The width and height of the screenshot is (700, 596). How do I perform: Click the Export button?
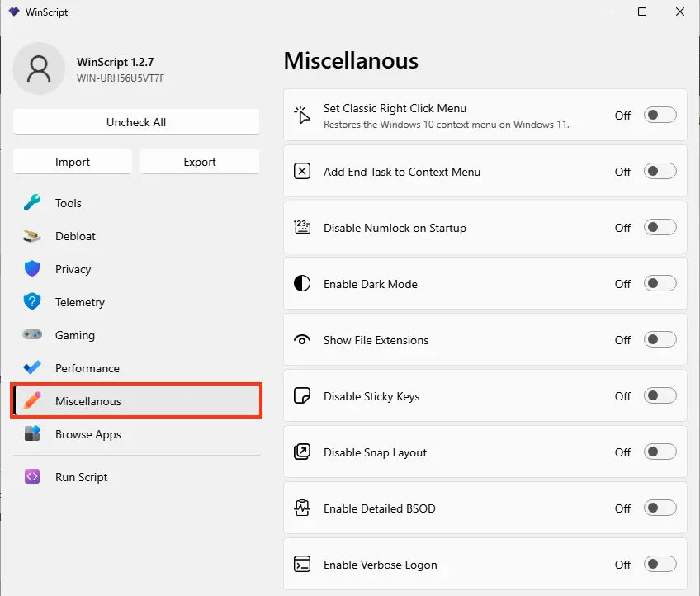pos(200,162)
